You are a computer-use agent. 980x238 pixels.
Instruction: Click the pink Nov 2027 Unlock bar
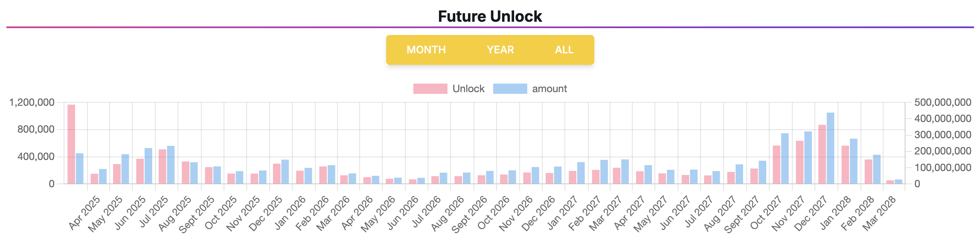click(799, 163)
